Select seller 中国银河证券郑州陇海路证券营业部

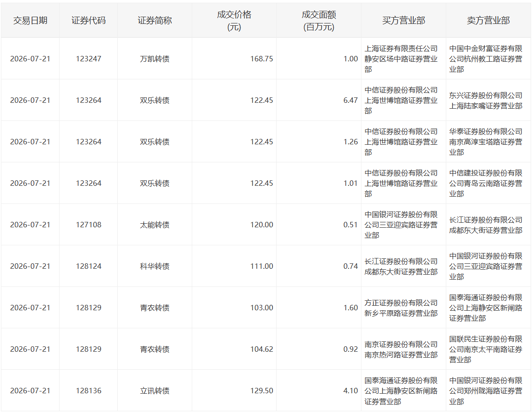coord(486,391)
